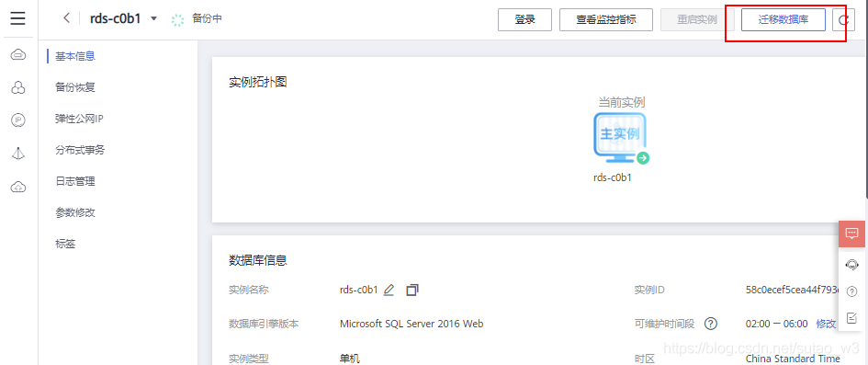
Task: Click the 02:00 — 06:00 time value
Action: [x=777, y=324]
